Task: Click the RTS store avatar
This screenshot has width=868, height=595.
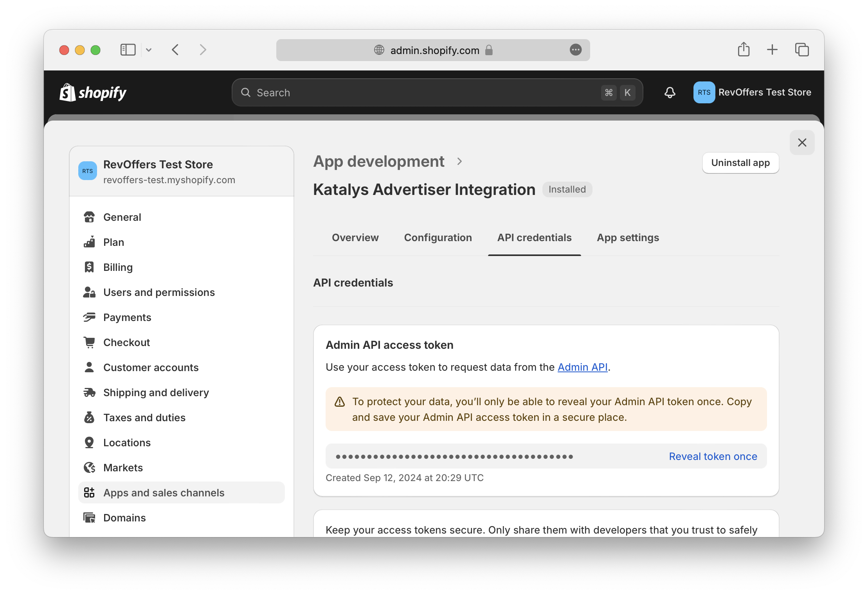Action: click(x=704, y=92)
